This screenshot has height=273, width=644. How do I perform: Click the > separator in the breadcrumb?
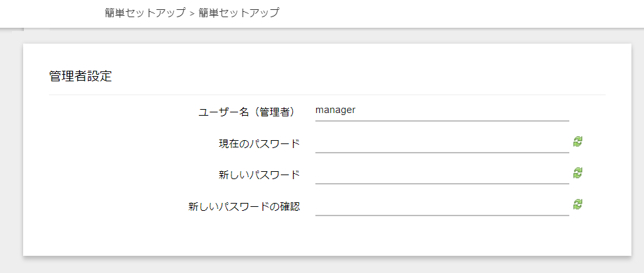point(192,13)
